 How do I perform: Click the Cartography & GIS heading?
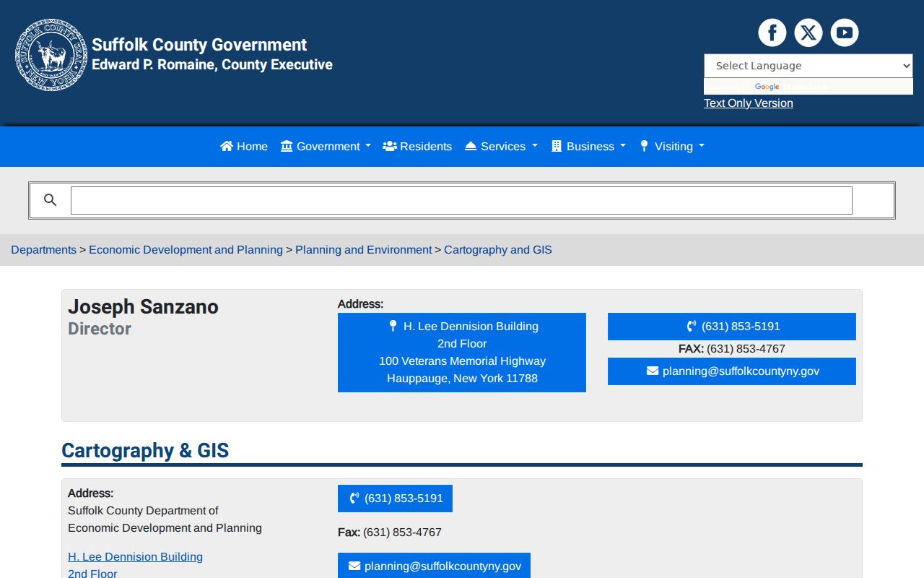click(145, 451)
